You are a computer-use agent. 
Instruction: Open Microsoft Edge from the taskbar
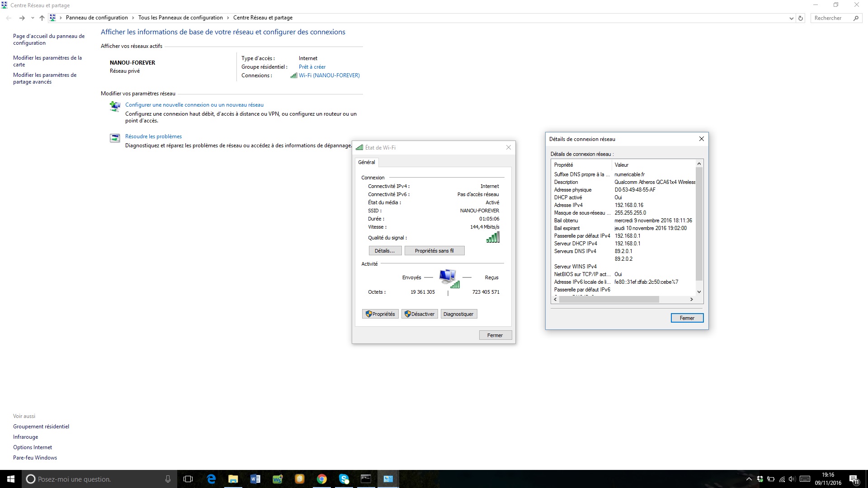(211, 479)
